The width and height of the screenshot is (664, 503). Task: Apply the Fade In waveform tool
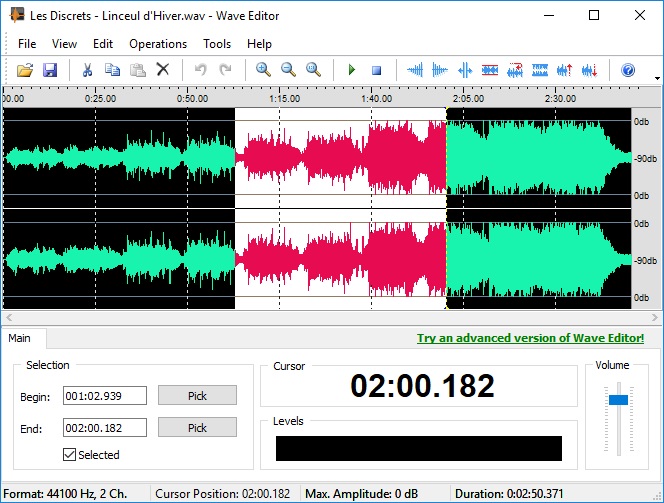[x=415, y=70]
